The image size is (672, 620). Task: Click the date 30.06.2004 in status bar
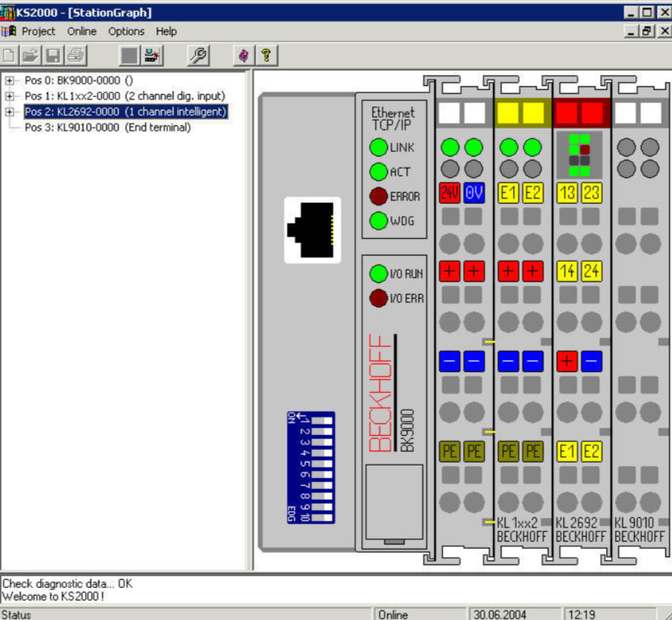(515, 614)
